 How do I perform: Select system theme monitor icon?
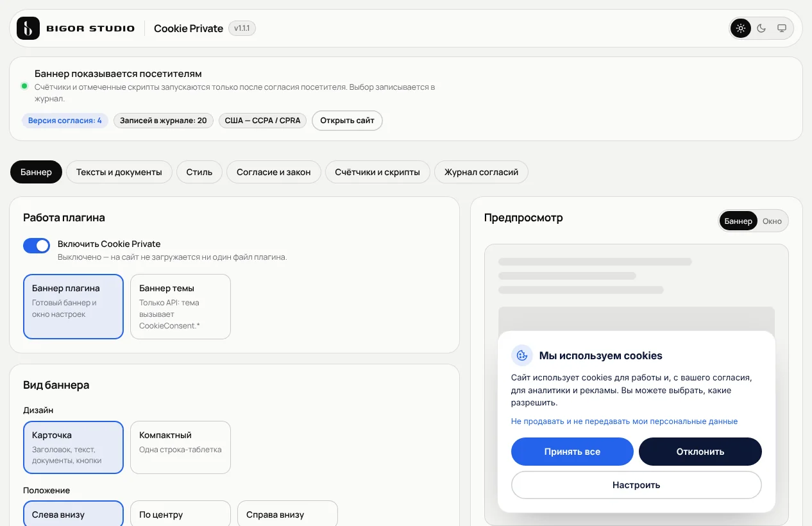(782, 28)
